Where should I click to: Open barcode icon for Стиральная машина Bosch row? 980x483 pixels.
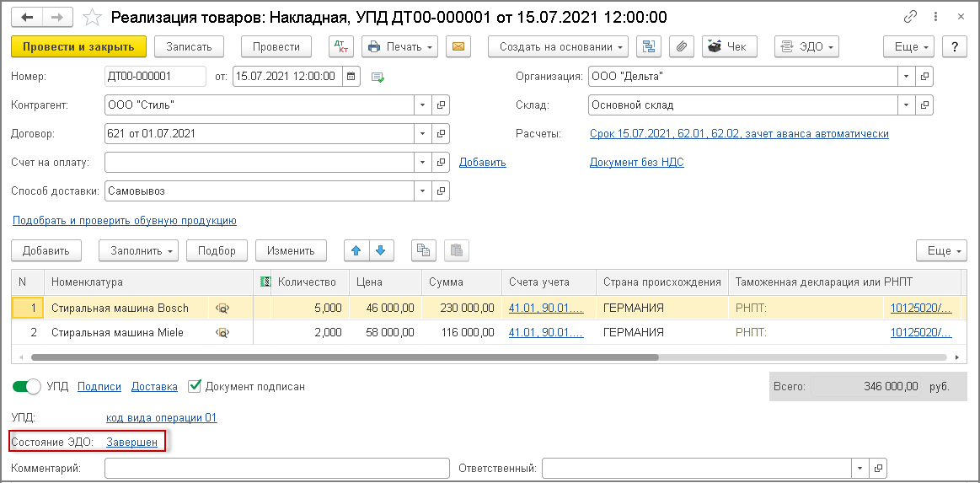[222, 308]
